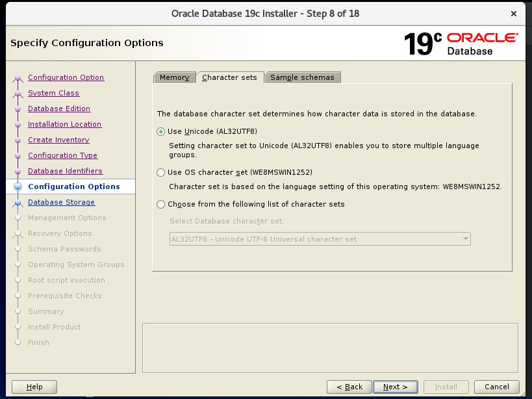Click the 'Select Database character set:' label
Screen dimensions: 532x399
[227, 221]
